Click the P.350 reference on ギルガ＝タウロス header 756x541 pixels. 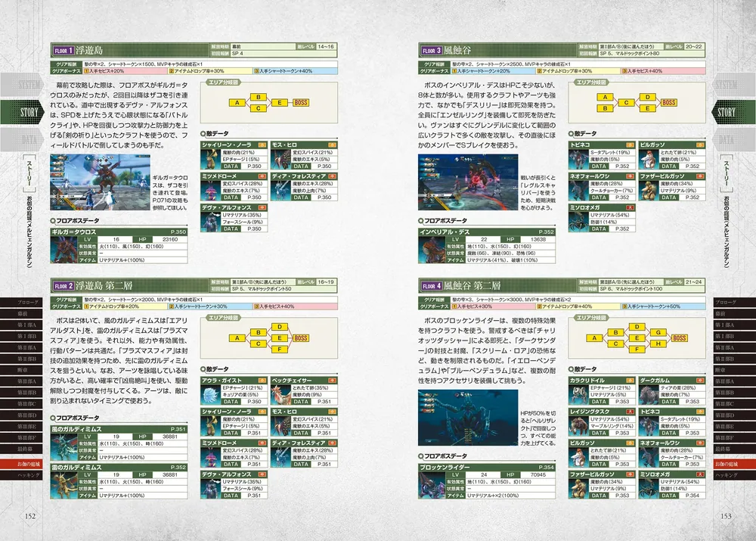[x=178, y=232]
